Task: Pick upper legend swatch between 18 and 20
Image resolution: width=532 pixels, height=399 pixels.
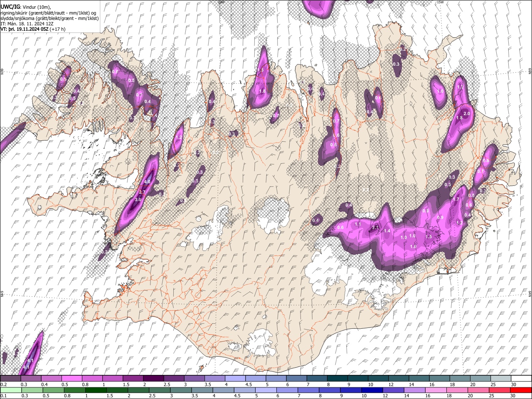Action: pyautogui.click(x=460, y=379)
